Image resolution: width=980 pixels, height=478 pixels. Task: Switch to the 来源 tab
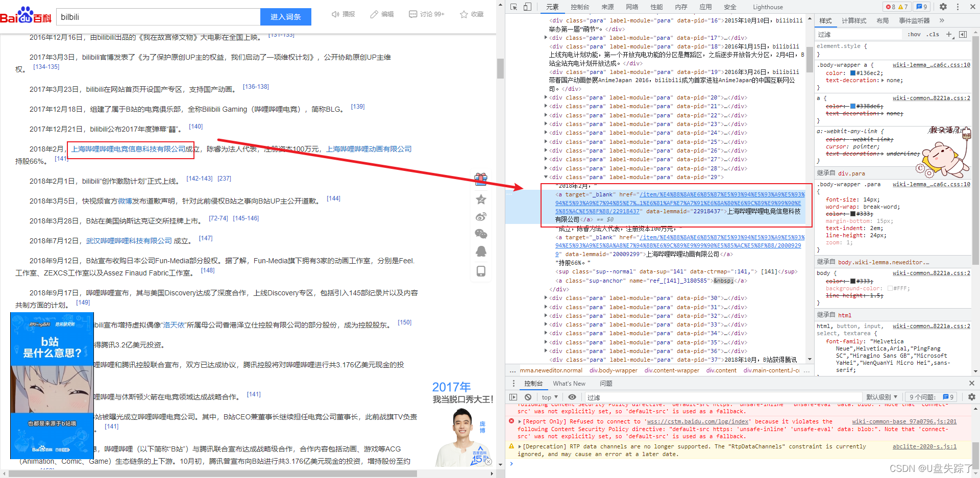[x=607, y=7]
